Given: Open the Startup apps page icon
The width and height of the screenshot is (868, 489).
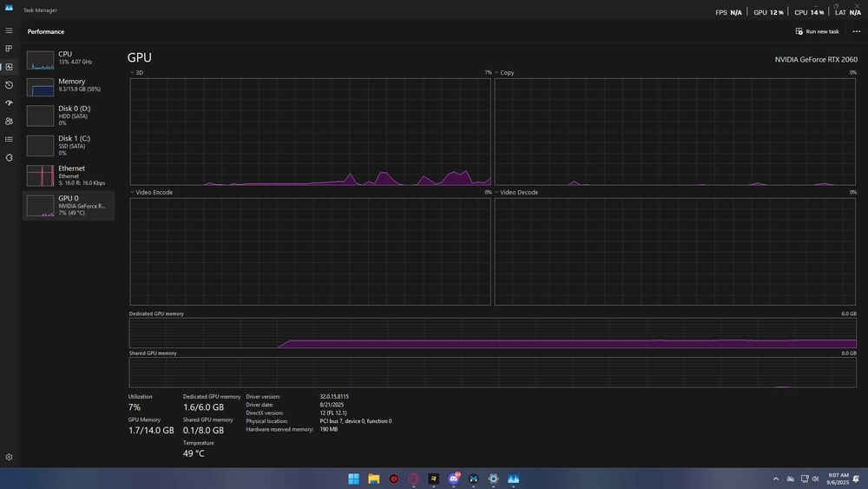Looking at the screenshot, I should tap(9, 103).
